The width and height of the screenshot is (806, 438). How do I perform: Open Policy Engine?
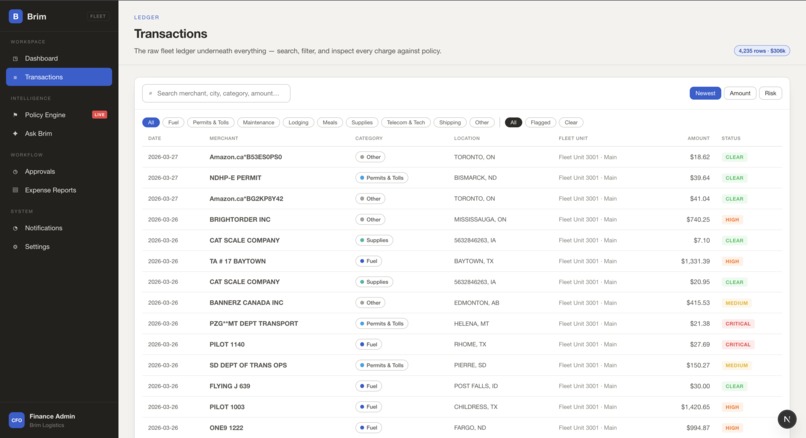(59, 115)
